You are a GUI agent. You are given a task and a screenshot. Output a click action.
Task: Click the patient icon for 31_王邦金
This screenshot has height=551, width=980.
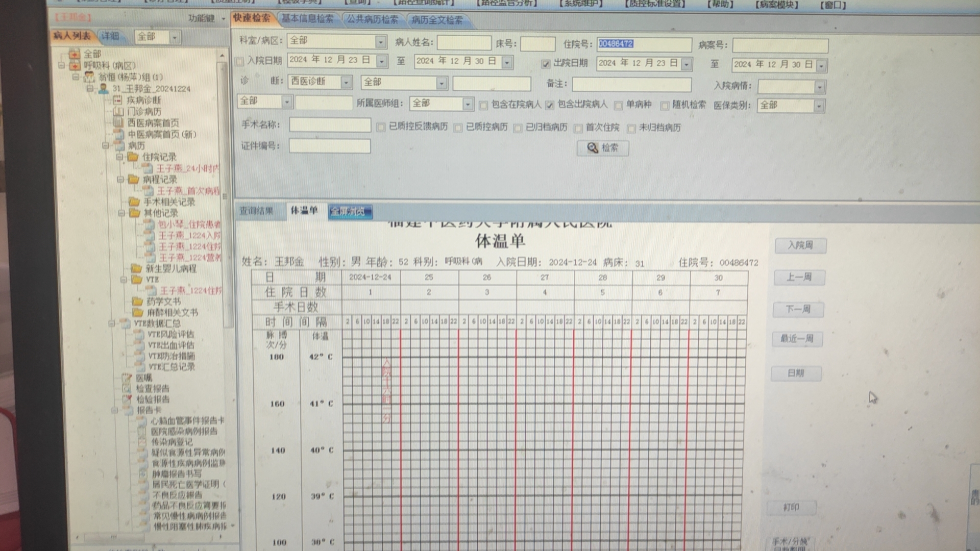coord(103,89)
